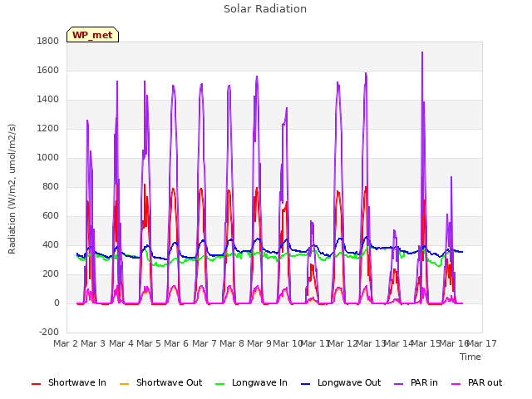Click the red Shortwave In legend swatch
The width and height of the screenshot is (532, 399).
(x=36, y=384)
